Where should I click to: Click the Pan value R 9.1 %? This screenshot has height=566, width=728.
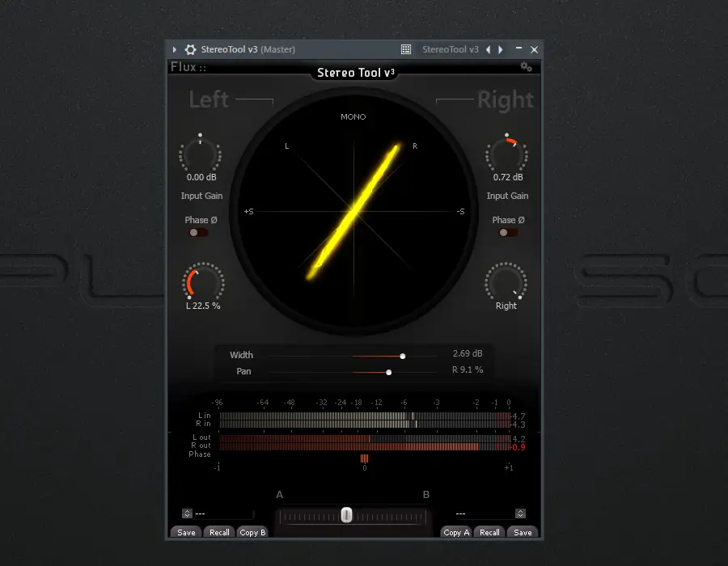[468, 370]
